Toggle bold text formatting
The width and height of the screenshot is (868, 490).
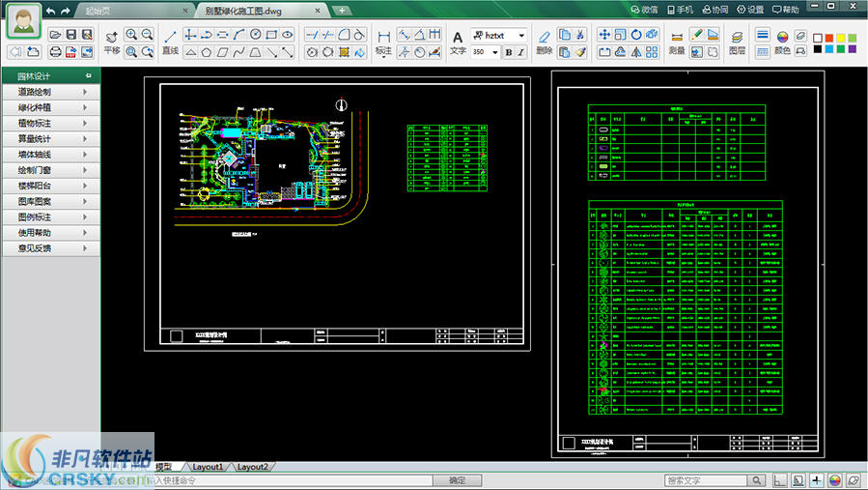pyautogui.click(x=509, y=51)
